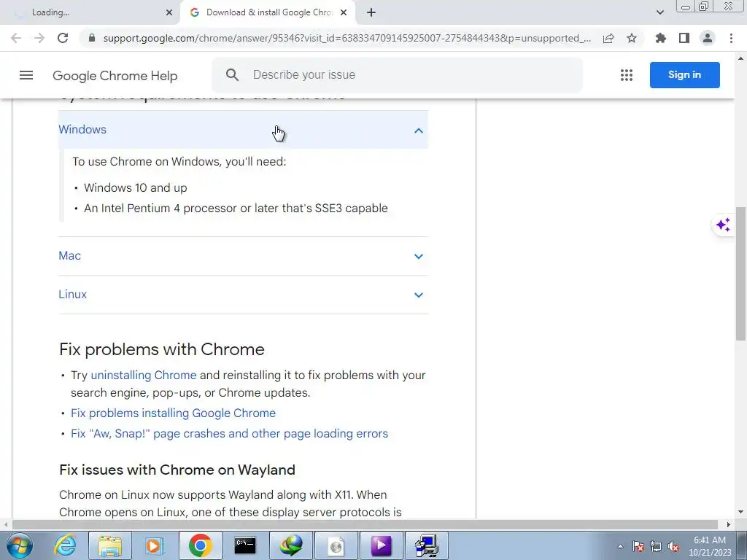Open Chrome's three-dot menu
747x560 pixels.
coord(731,38)
